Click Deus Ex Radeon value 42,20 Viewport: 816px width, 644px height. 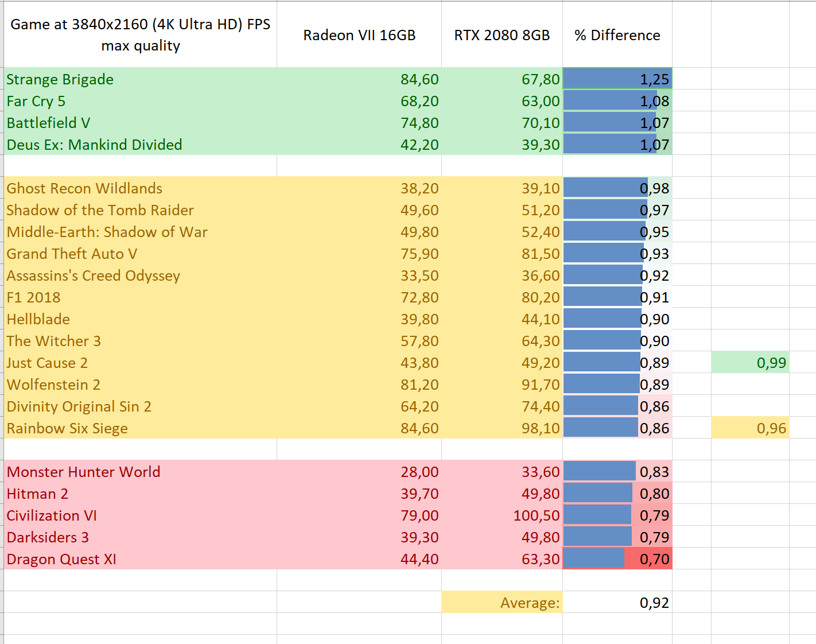click(359, 144)
